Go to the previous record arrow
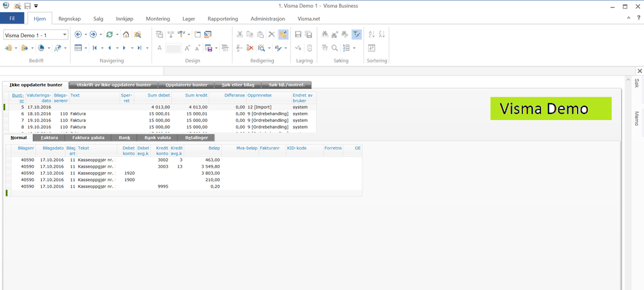The height and width of the screenshot is (290, 644). click(110, 48)
